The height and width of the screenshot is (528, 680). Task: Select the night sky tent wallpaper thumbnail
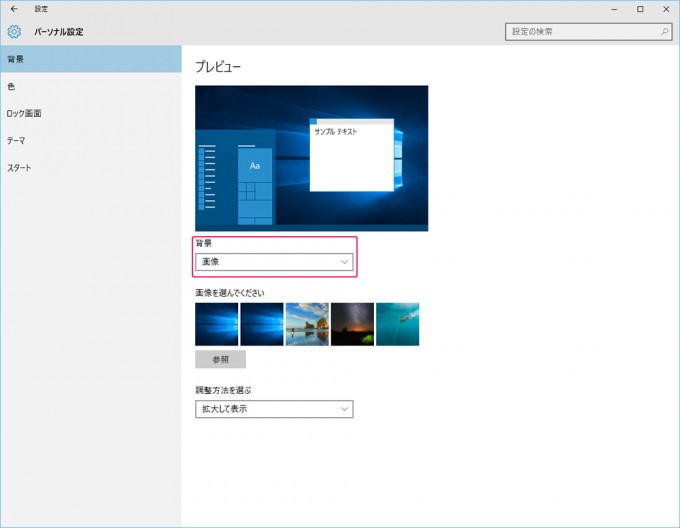click(352, 324)
